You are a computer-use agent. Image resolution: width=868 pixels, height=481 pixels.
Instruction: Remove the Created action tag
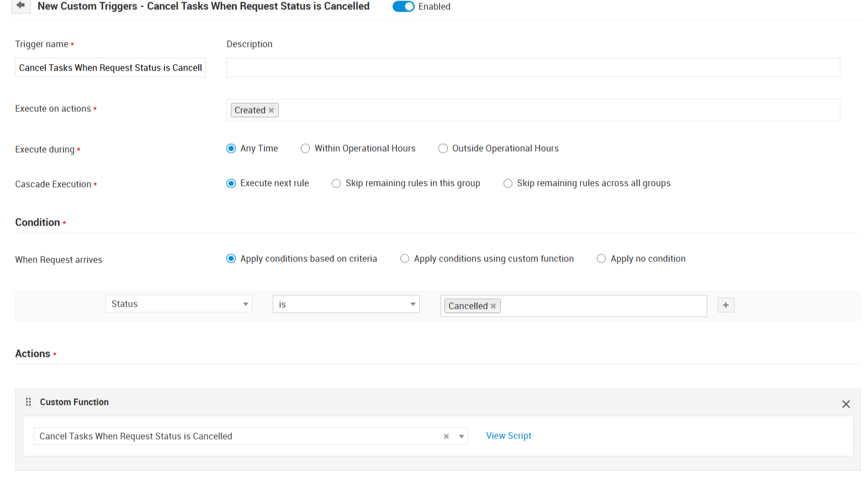point(271,110)
